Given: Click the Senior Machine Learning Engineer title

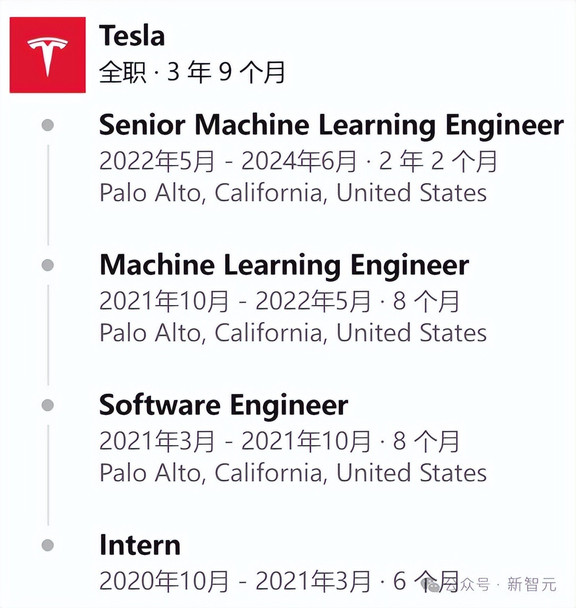Looking at the screenshot, I should [x=331, y=125].
